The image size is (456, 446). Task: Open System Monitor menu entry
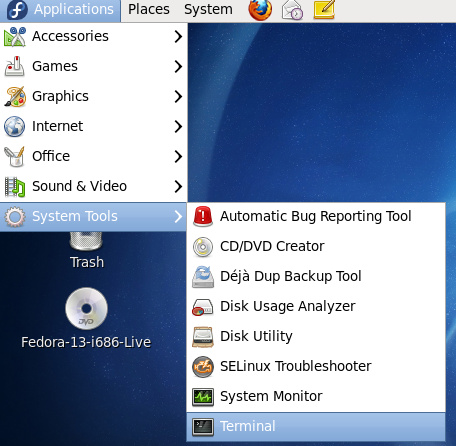point(316,397)
